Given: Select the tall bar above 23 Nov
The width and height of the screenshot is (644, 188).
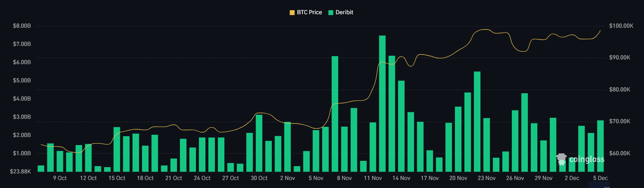Looking at the screenshot, I should click(477, 121).
